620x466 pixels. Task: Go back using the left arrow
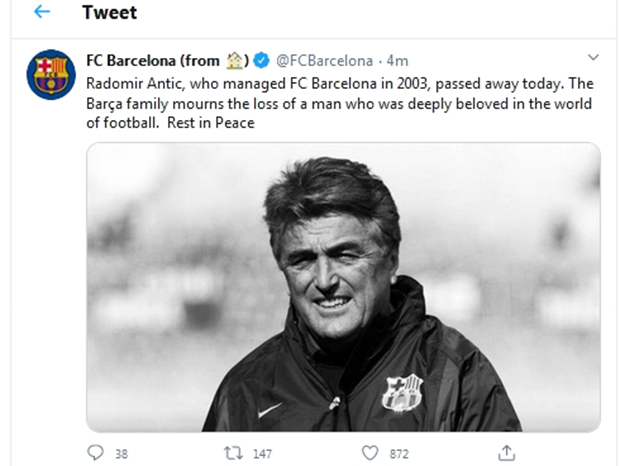41,13
